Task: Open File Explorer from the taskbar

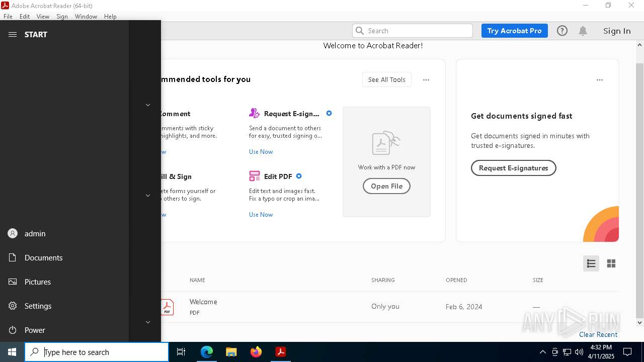Action: tap(231, 352)
